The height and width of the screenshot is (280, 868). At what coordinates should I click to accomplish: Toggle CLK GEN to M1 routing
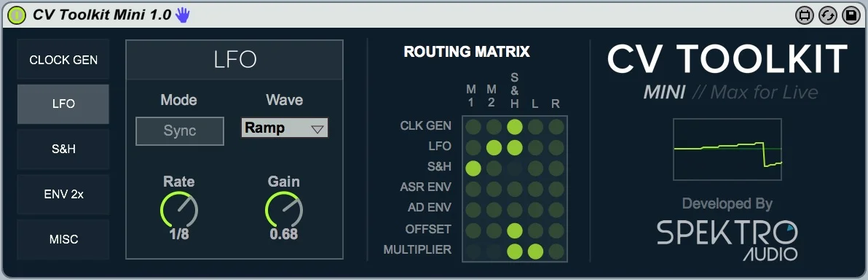click(473, 127)
